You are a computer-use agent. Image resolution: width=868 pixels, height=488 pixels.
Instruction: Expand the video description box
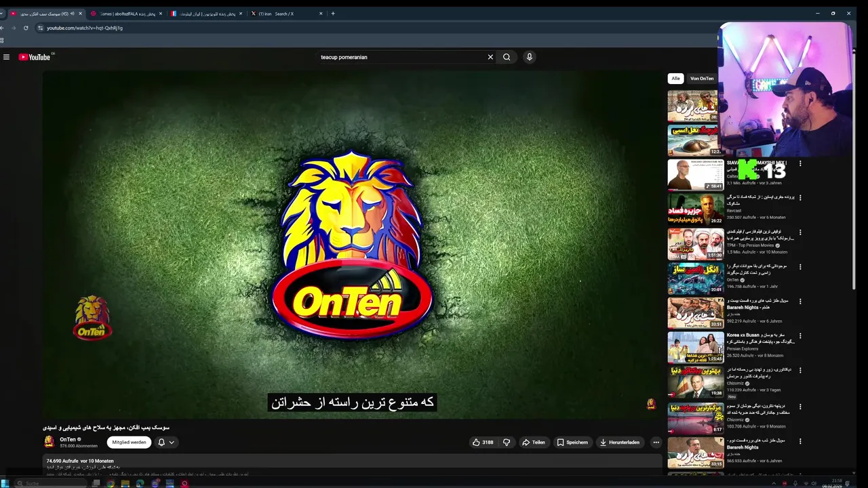[352, 466]
